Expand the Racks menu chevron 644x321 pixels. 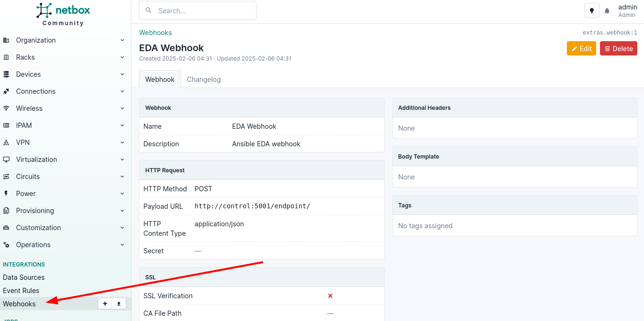click(122, 57)
